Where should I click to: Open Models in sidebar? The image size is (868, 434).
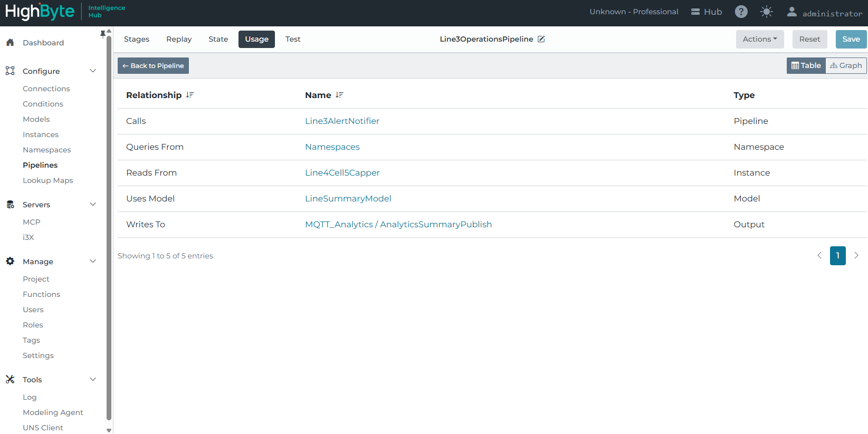[36, 119]
